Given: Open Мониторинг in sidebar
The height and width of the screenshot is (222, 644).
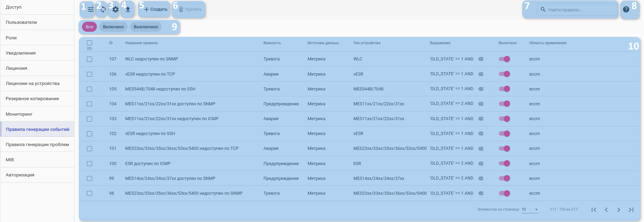Looking at the screenshot, I should (37, 114).
